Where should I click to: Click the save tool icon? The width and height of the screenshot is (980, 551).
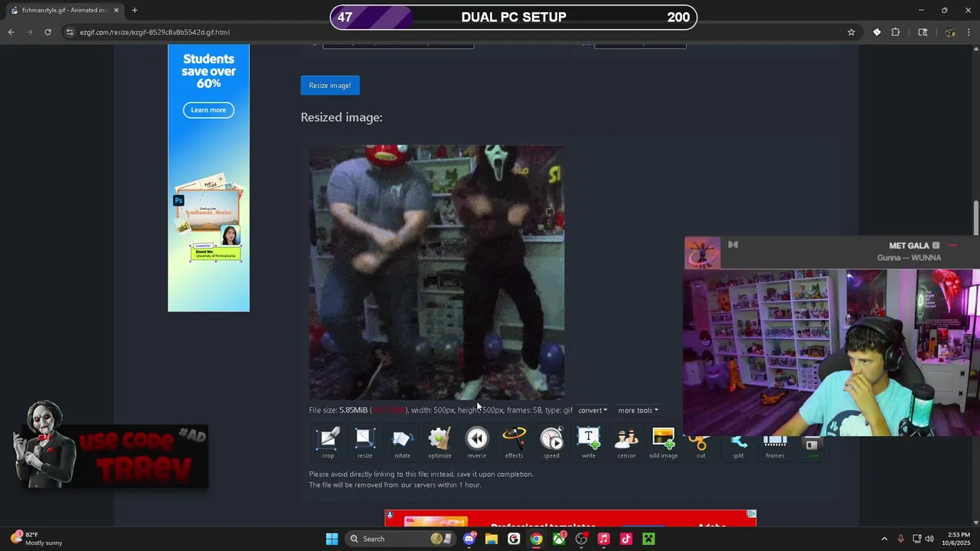point(812,445)
